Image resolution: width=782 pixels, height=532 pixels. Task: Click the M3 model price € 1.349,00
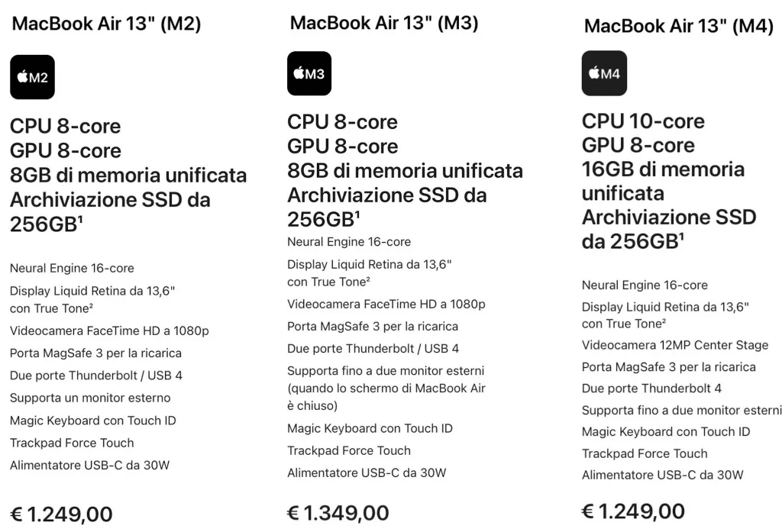[x=338, y=513]
